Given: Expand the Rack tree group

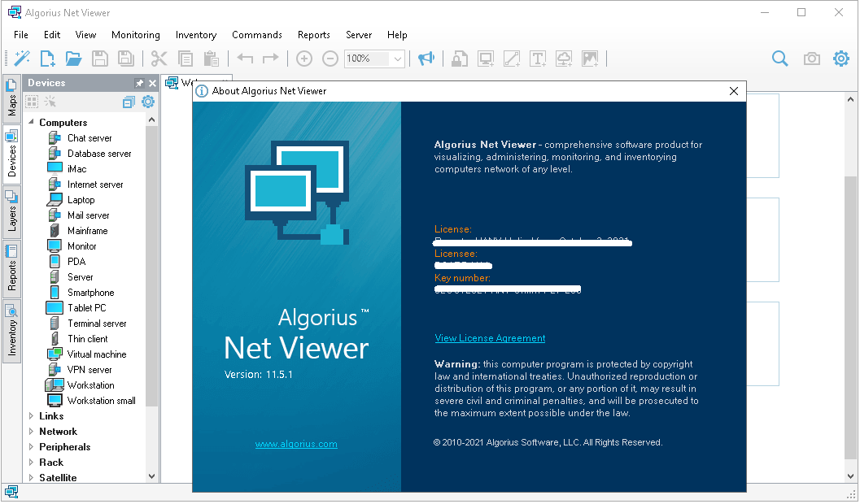Looking at the screenshot, I should click(x=31, y=462).
